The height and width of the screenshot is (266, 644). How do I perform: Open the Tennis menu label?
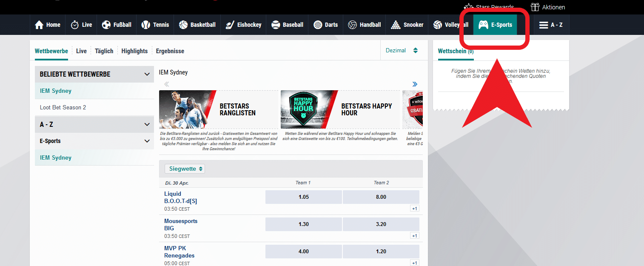pos(161,25)
